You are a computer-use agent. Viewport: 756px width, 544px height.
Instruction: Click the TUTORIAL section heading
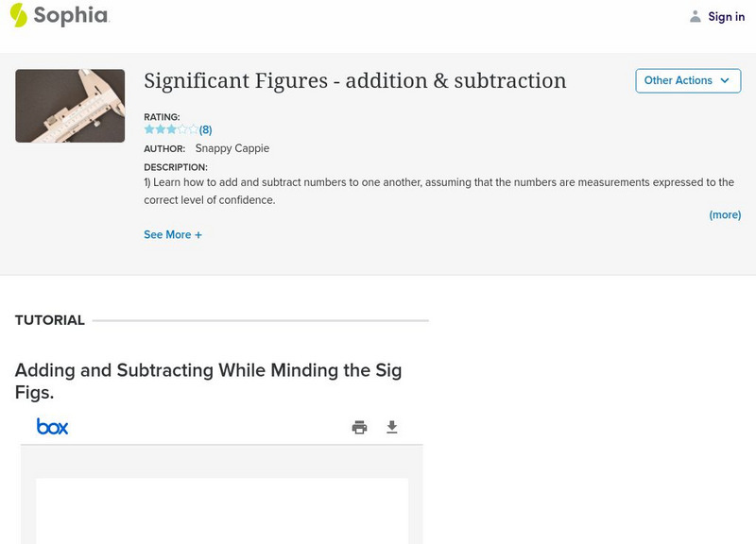pyautogui.click(x=50, y=320)
